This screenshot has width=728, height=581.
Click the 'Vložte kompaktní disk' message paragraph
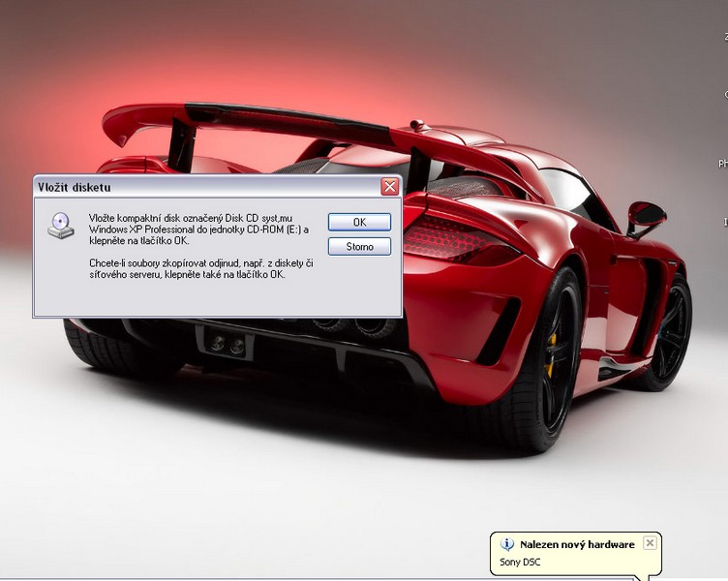199,229
